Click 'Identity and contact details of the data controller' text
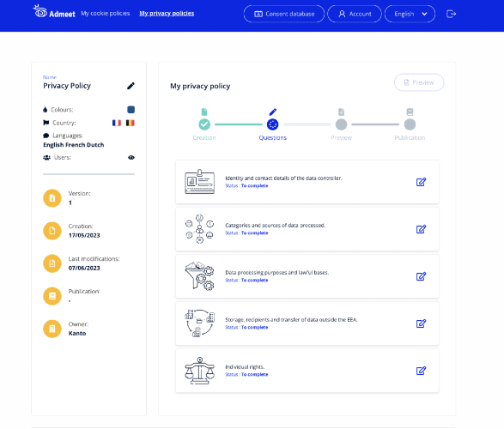The height and width of the screenshot is (429, 504). (283, 178)
